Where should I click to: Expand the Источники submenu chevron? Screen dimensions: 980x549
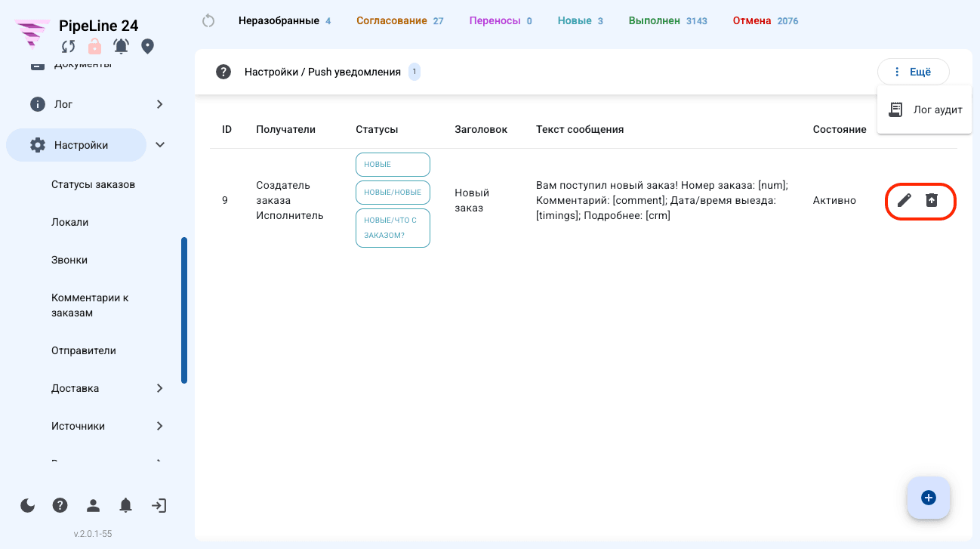tap(159, 426)
